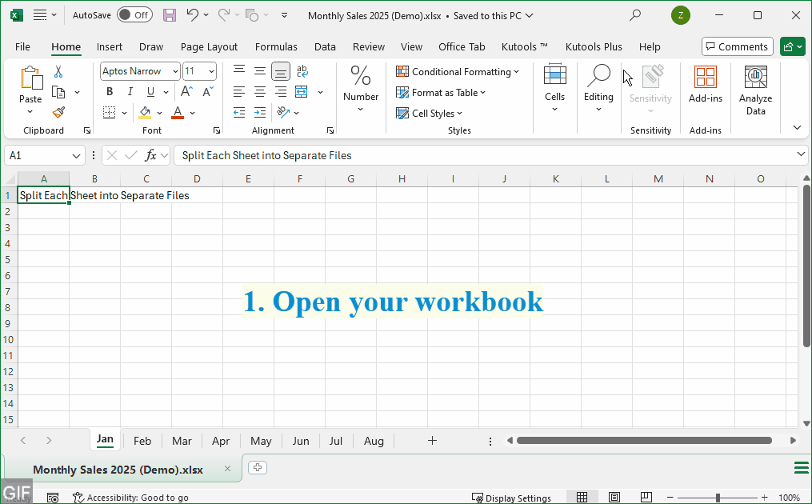The height and width of the screenshot is (504, 812).
Task: Open Analyze Data from the ribbon
Action: 755,91
